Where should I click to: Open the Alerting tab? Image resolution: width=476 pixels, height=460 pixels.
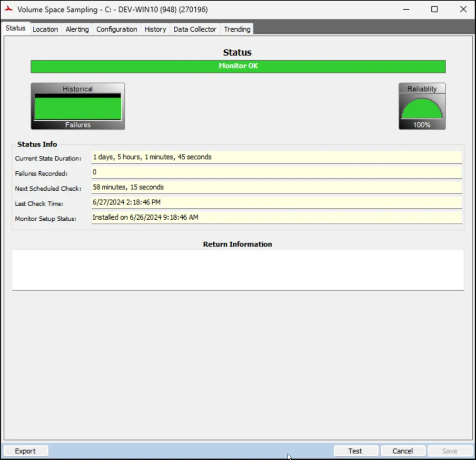(x=77, y=29)
